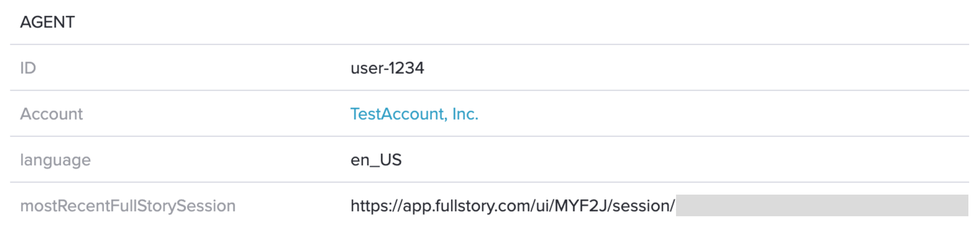The height and width of the screenshot is (234, 980).
Task: Click the divider above the mostRecentFullStorySession row
Action: (x=489, y=182)
